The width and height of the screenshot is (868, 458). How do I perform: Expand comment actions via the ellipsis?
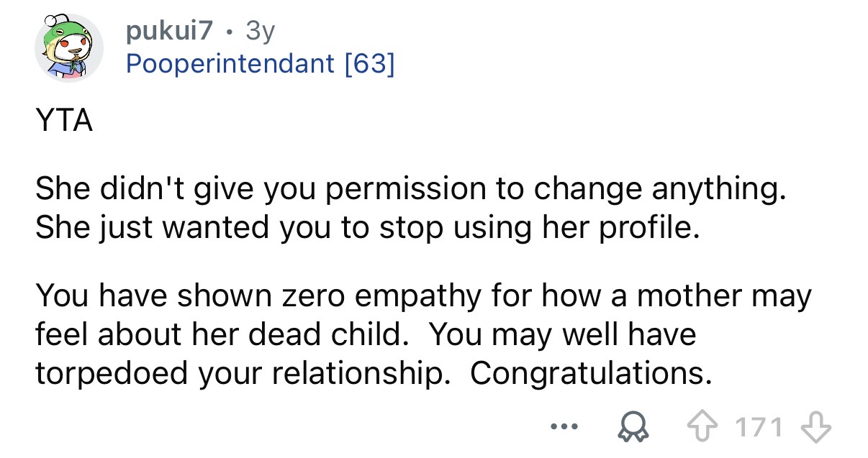[x=565, y=427]
